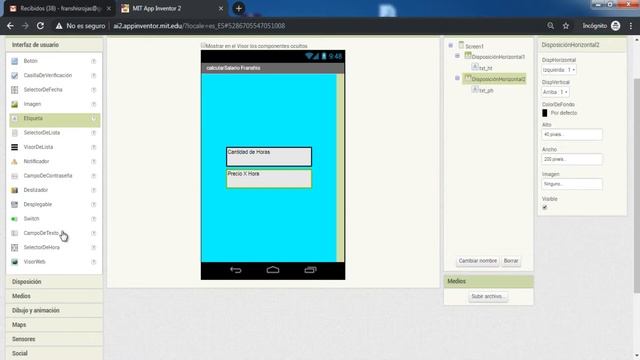Choose the Deslizador slider icon
640x360 pixels.
tap(15, 190)
